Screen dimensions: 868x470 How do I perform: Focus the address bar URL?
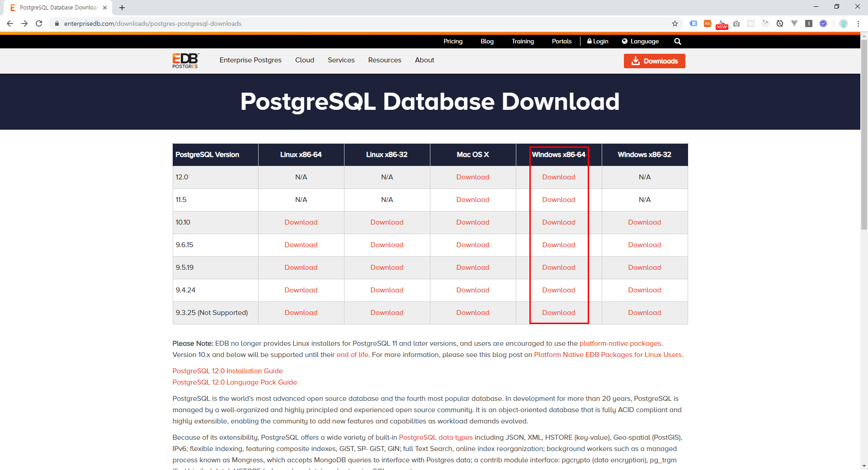tap(152, 23)
